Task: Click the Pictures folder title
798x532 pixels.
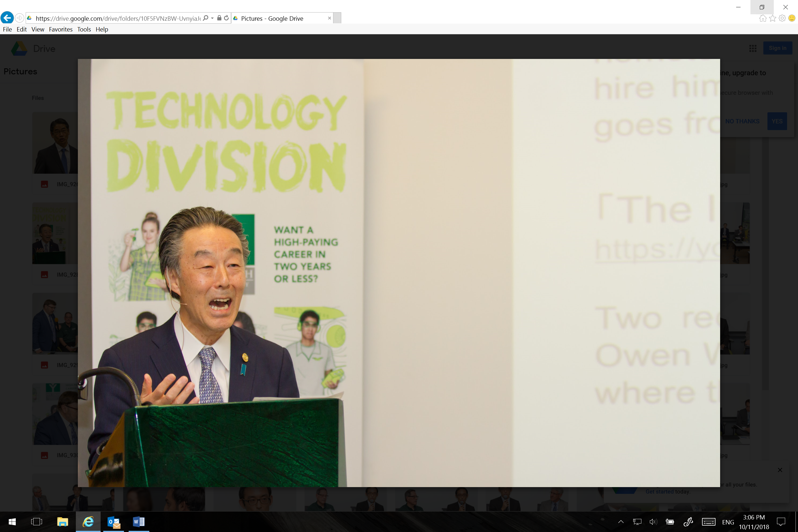Action: coord(20,71)
